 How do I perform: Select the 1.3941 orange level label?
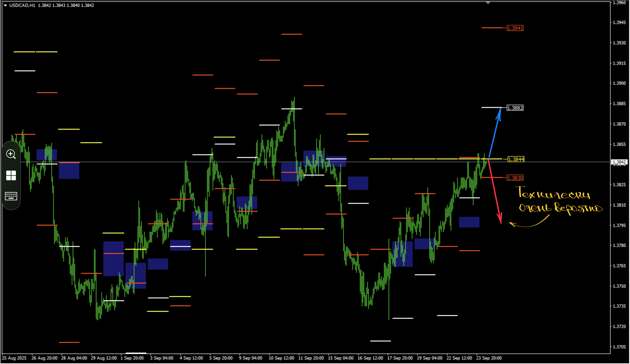tap(515, 28)
